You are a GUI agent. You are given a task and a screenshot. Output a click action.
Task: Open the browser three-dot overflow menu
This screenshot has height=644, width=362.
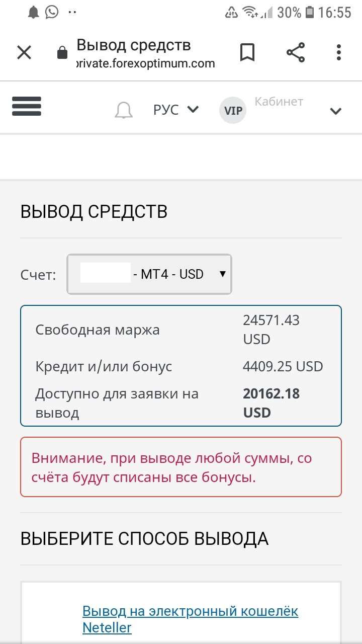point(339,52)
